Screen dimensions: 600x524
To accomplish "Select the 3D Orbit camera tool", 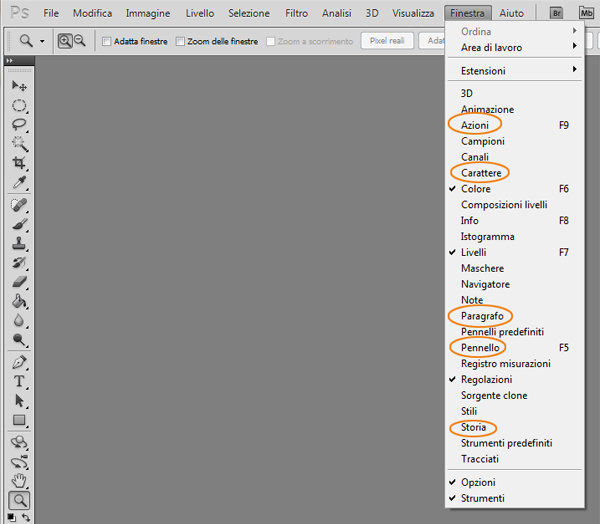I will tap(19, 462).
